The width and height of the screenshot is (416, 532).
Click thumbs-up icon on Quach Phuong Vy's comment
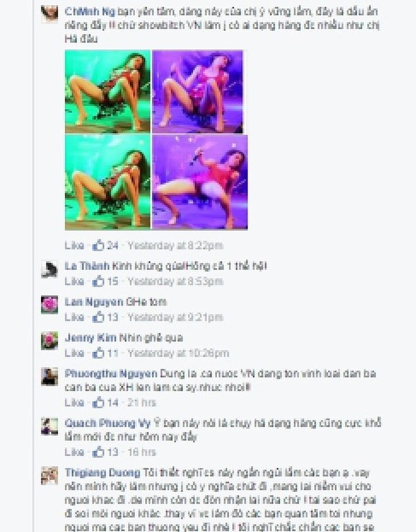coord(98,452)
